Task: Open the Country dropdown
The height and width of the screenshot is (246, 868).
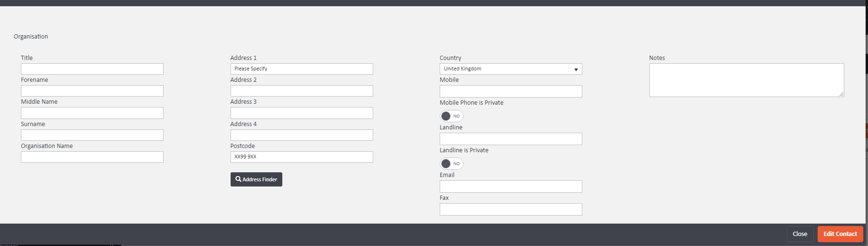Action: pyautogui.click(x=511, y=69)
